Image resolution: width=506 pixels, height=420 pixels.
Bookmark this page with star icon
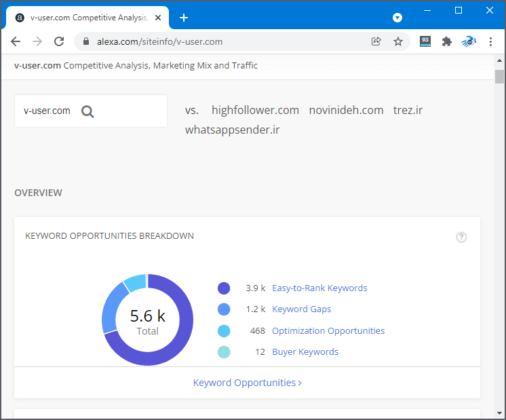(x=398, y=41)
